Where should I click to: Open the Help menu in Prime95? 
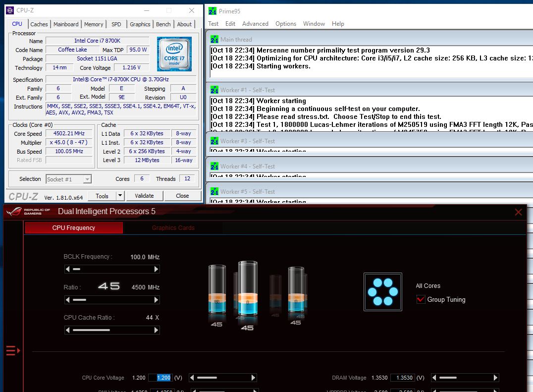pos(338,23)
